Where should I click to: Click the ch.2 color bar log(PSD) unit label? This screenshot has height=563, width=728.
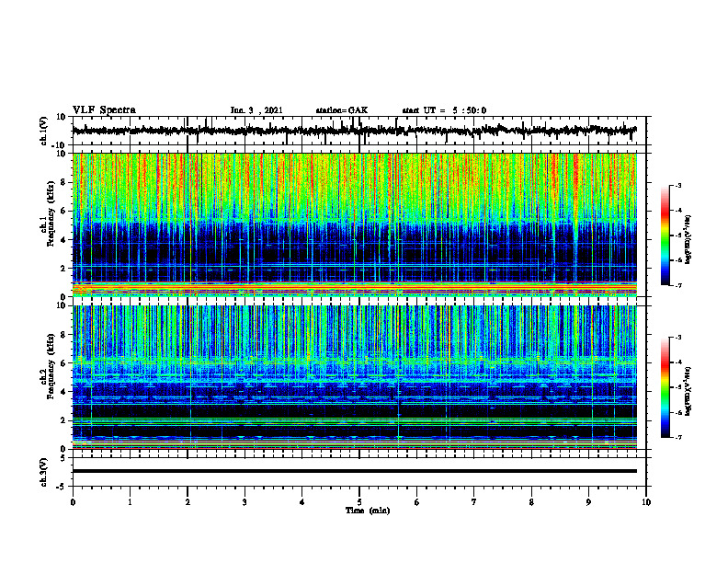688,392
